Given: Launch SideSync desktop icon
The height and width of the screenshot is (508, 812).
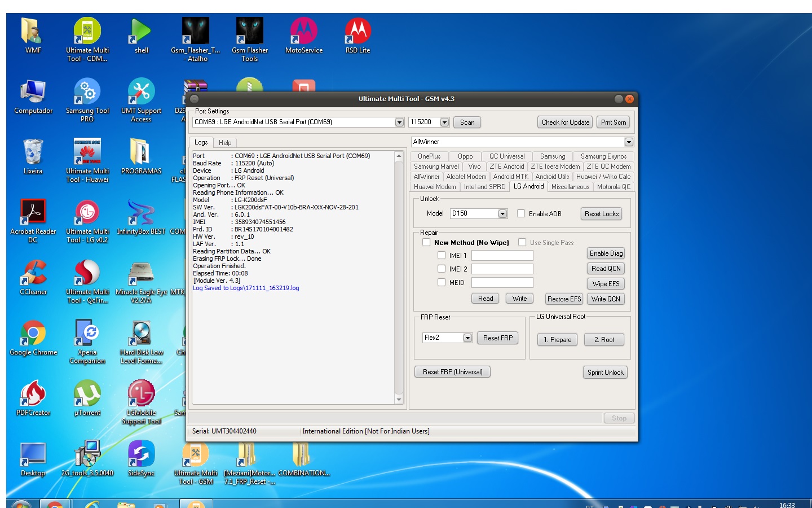Looking at the screenshot, I should pyautogui.click(x=141, y=459).
